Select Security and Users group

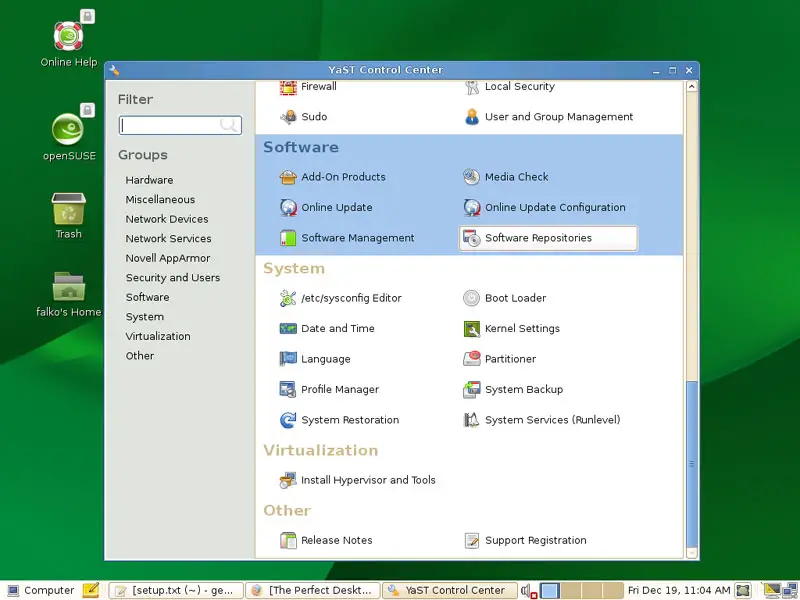[173, 278]
